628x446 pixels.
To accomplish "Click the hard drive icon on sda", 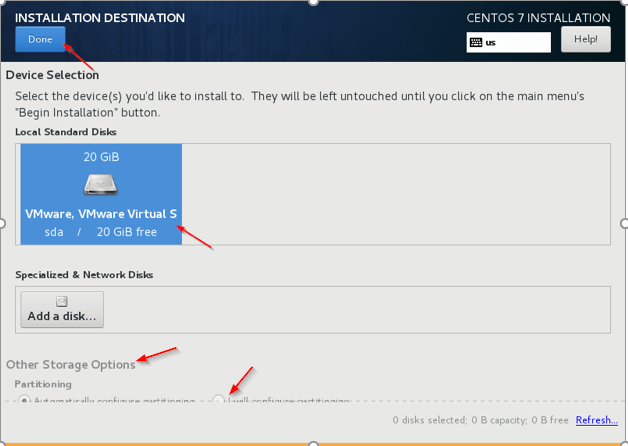I will tap(101, 185).
